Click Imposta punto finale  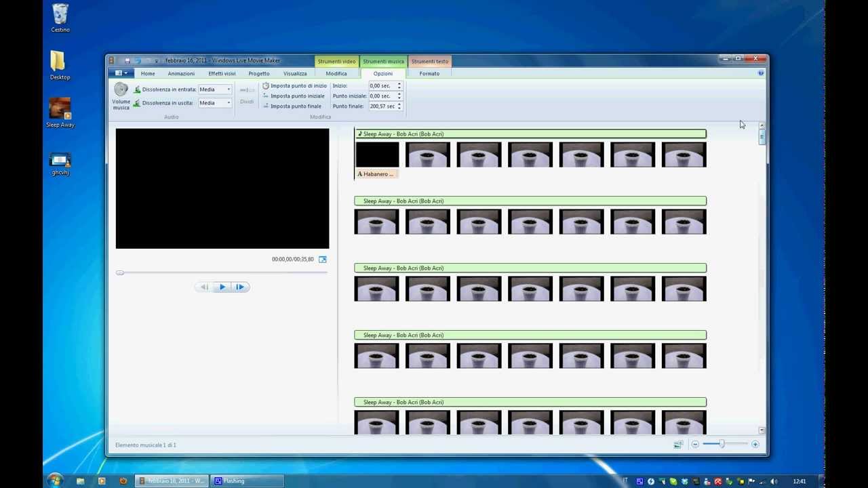tap(292, 106)
